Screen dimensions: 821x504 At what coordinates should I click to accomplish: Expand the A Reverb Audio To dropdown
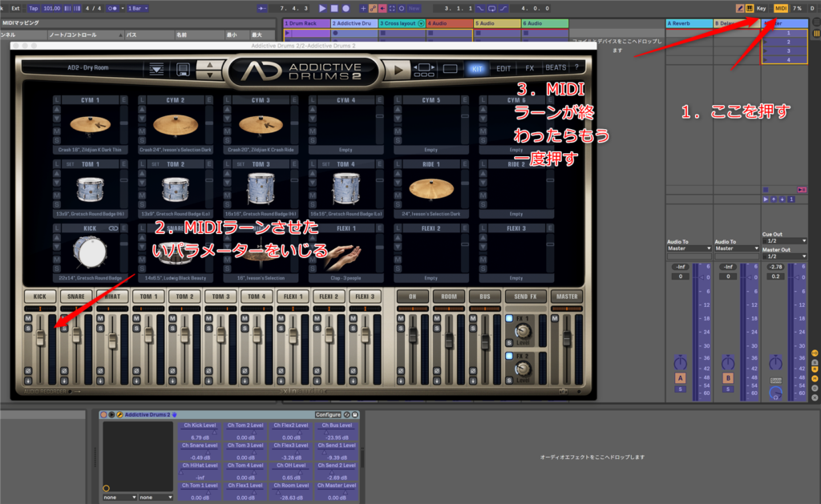pos(690,248)
